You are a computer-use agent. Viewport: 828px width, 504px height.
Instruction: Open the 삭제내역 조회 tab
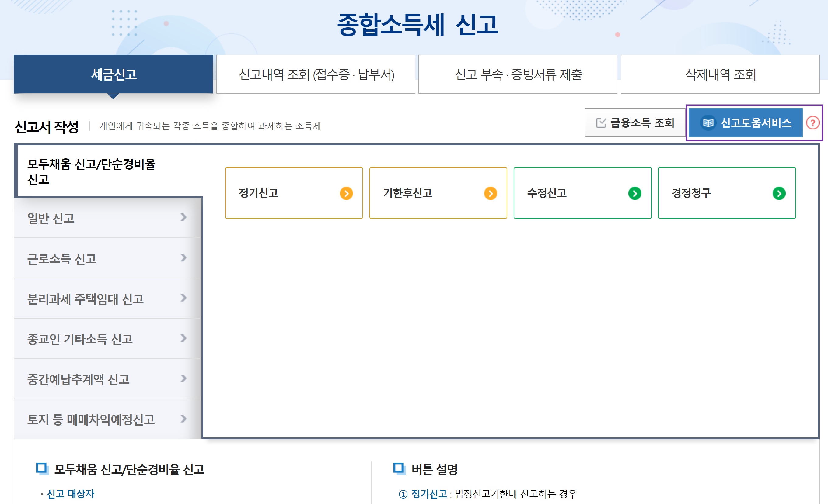pos(720,74)
